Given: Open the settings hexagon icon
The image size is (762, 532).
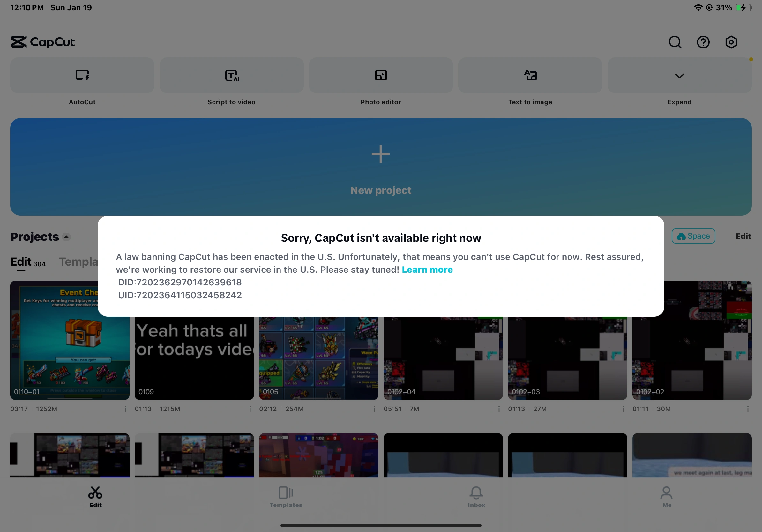Looking at the screenshot, I should click(731, 42).
